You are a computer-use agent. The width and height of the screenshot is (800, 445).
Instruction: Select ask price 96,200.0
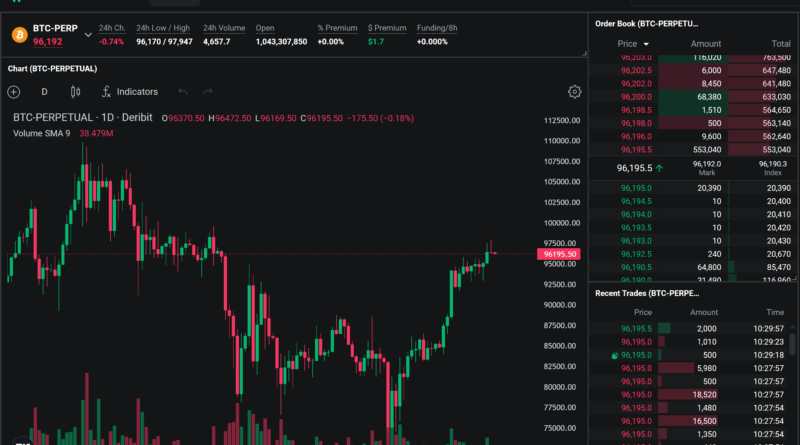pyautogui.click(x=636, y=97)
